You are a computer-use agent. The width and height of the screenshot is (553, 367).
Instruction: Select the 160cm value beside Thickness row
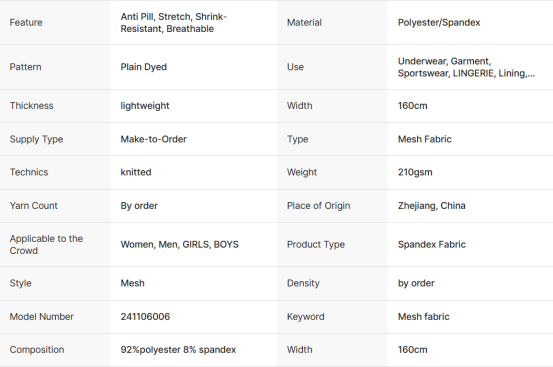pyautogui.click(x=412, y=106)
